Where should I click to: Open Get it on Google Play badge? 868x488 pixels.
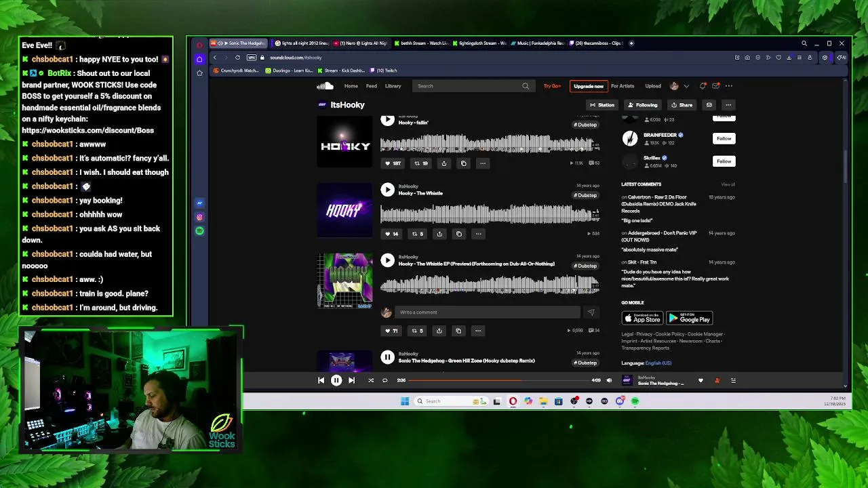(x=689, y=319)
